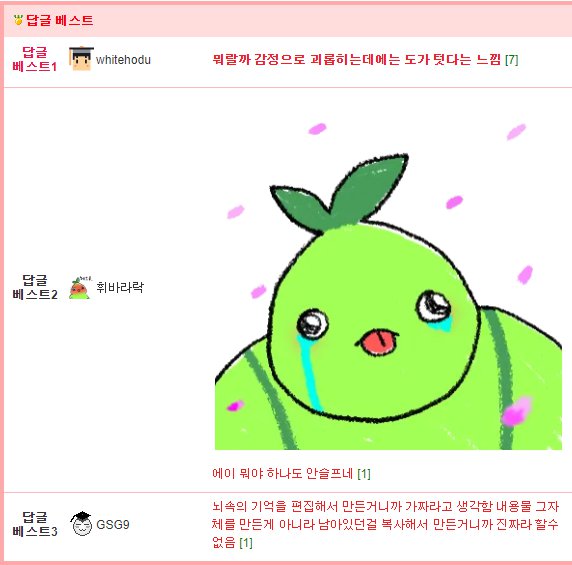Open the 휘바라락 username profile
This screenshot has width=572, height=565.
120,287
